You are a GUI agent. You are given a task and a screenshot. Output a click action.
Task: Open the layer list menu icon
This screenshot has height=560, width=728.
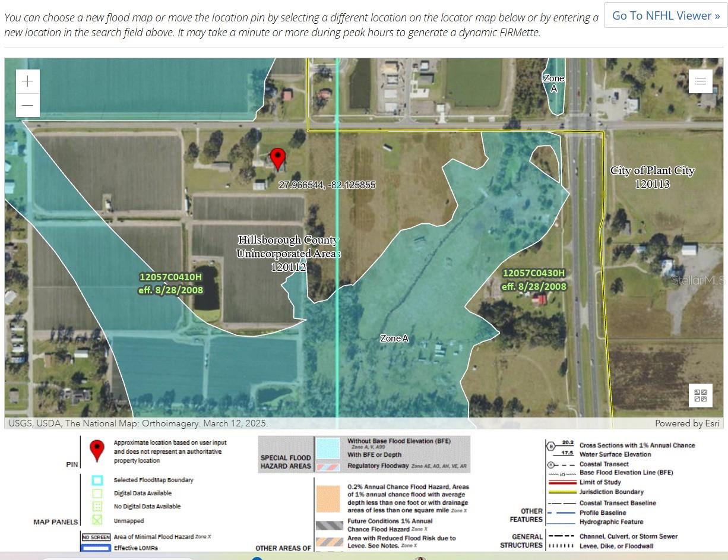click(x=700, y=81)
